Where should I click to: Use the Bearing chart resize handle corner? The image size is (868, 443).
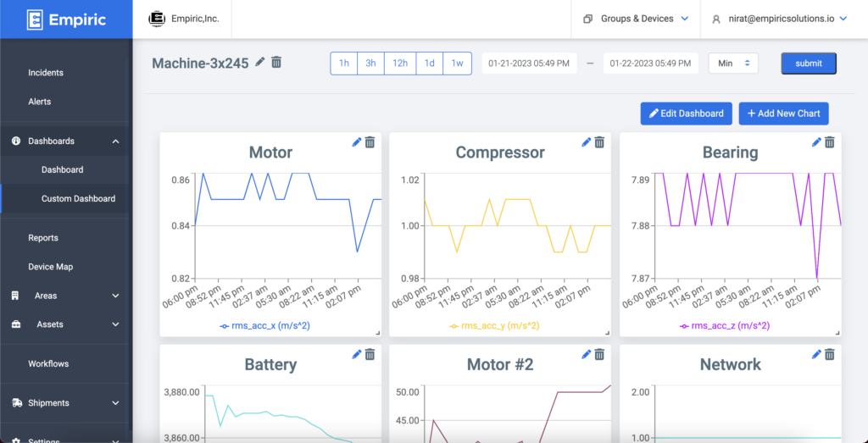click(x=838, y=333)
